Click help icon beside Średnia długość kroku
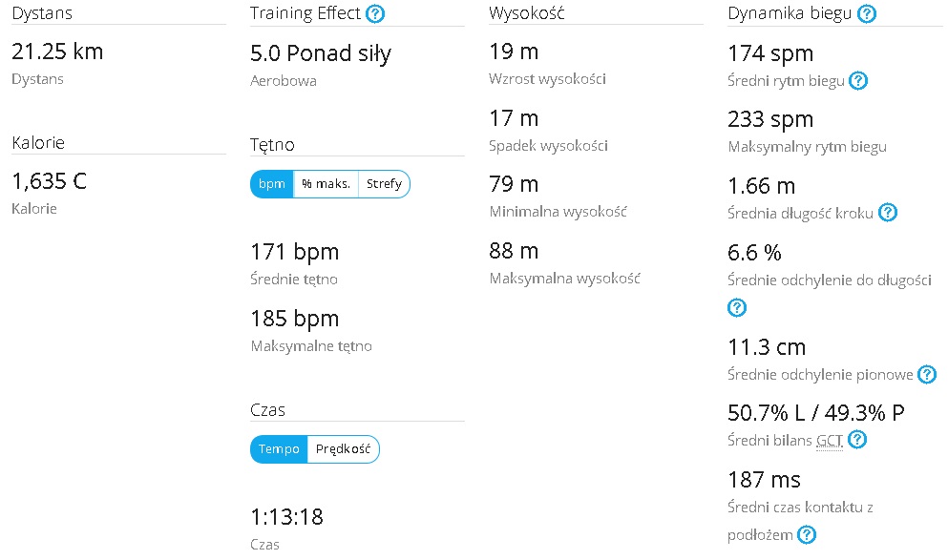This screenshot has height=560, width=948. pos(888,212)
